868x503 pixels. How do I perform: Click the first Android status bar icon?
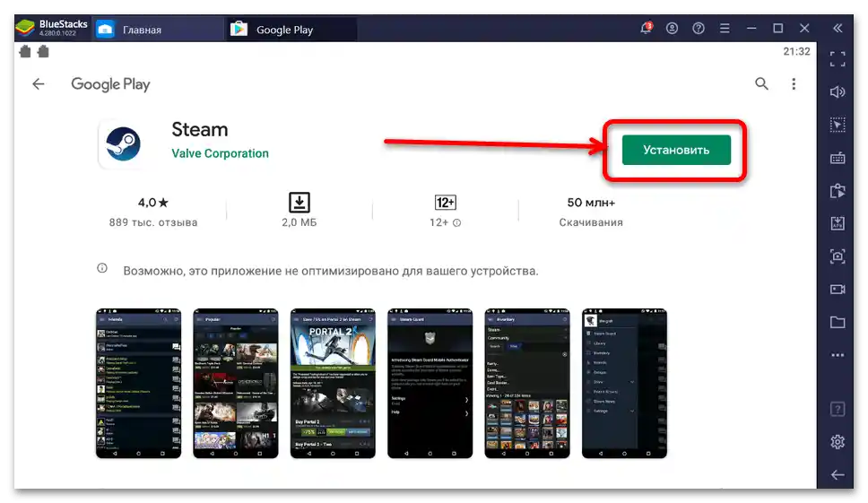pyautogui.click(x=25, y=51)
